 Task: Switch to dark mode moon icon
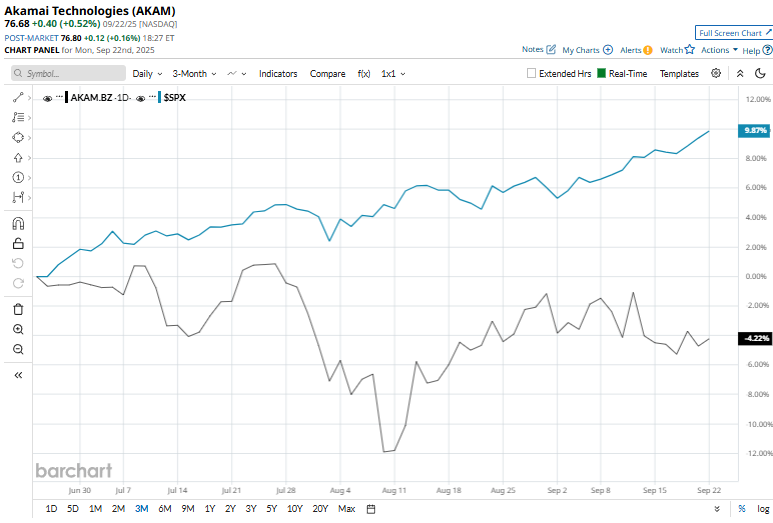(760, 73)
